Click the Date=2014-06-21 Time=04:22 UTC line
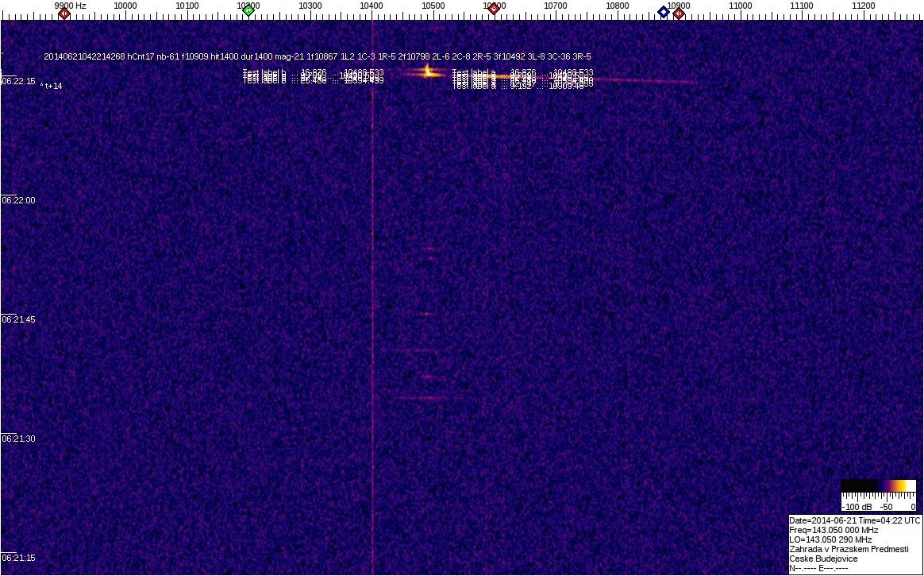Screen dimensions: 924x576 (x=854, y=521)
